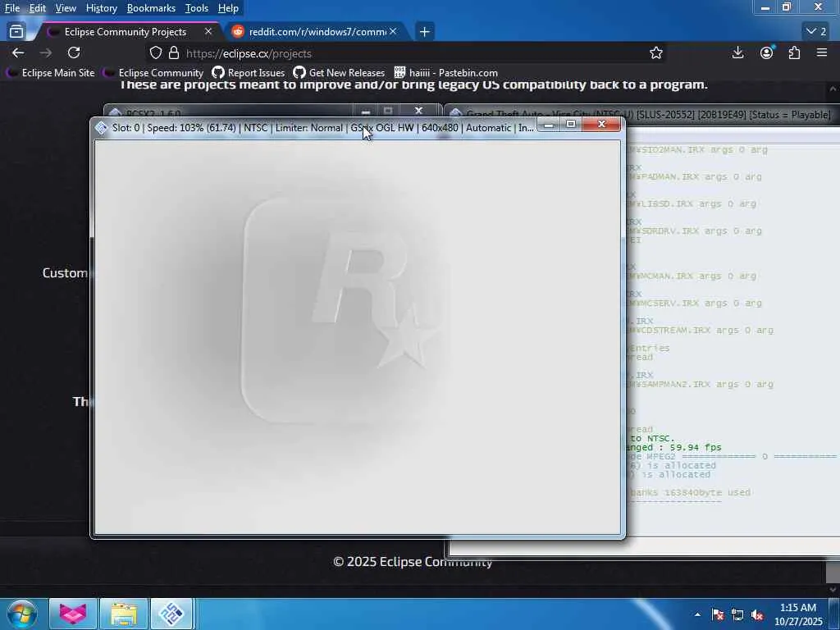This screenshot has height=630, width=840.
Task: Bookmark this page with the star
Action: 655,53
